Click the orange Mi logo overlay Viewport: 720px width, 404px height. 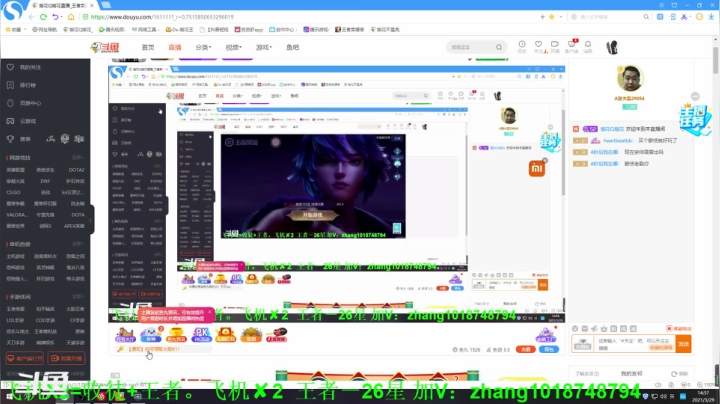[536, 169]
